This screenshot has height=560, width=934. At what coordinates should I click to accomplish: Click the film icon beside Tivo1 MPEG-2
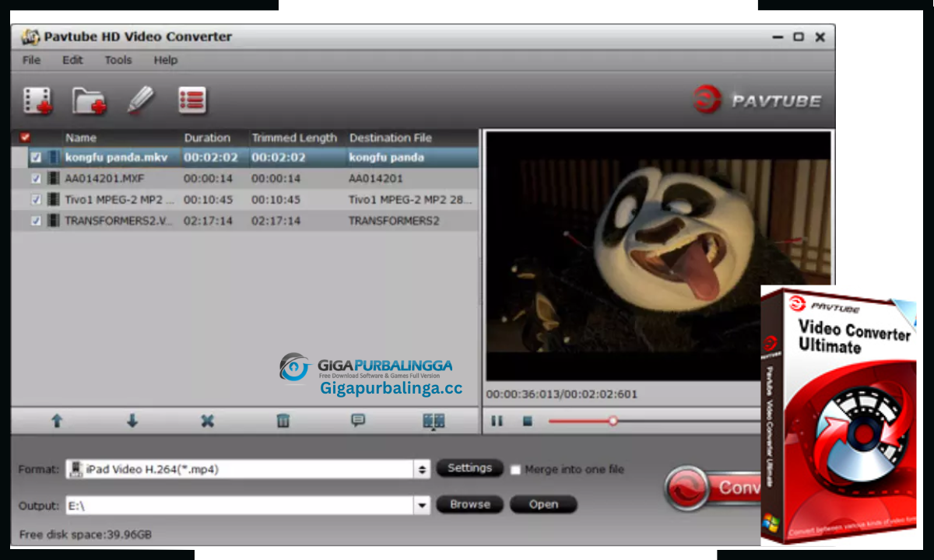click(53, 199)
